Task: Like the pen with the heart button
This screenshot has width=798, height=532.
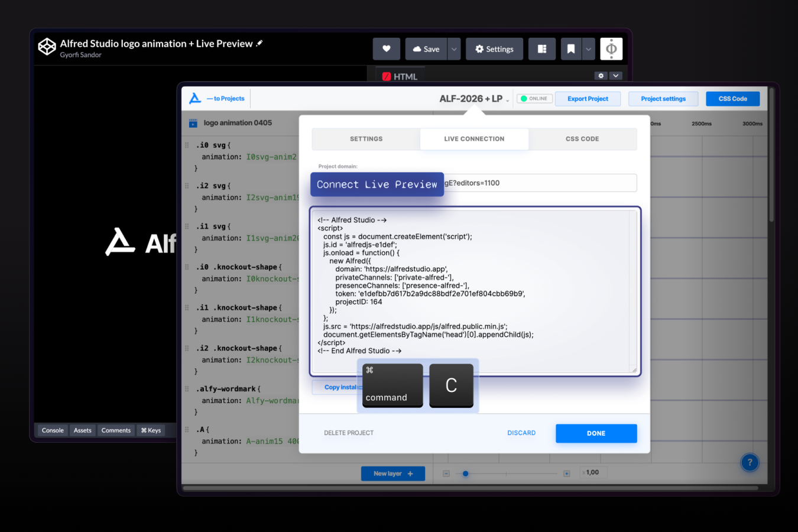Action: point(386,49)
